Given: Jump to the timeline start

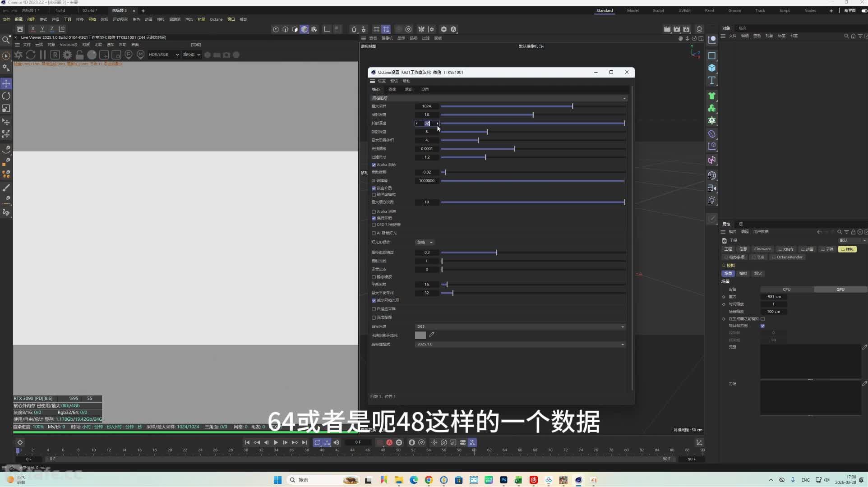Looking at the screenshot, I should 247,442.
